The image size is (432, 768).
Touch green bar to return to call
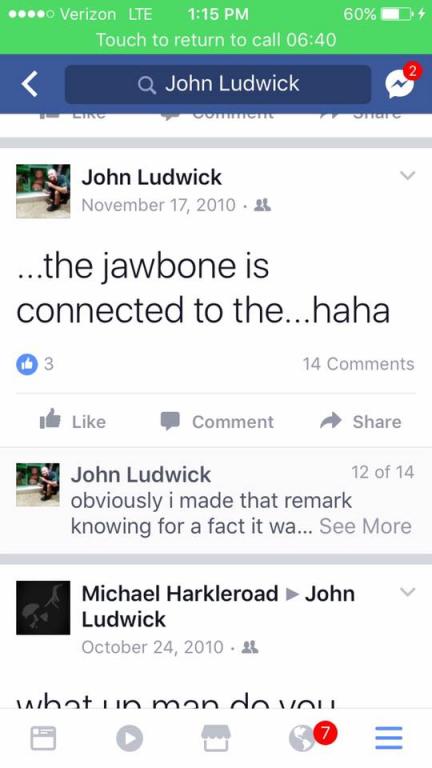click(216, 39)
